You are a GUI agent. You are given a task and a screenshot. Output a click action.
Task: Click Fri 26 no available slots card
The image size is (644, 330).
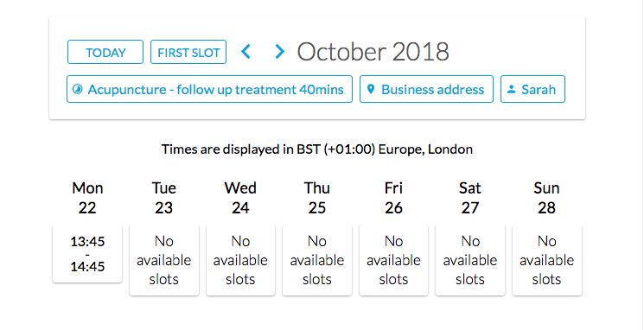393,260
